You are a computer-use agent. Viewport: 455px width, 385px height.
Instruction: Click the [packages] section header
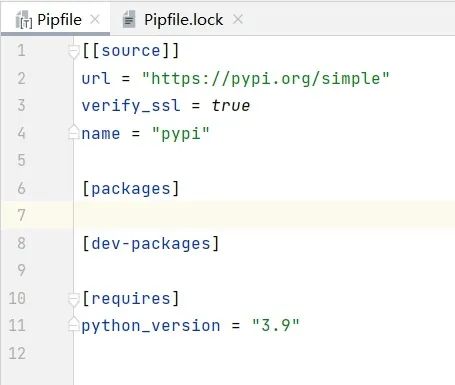click(131, 189)
